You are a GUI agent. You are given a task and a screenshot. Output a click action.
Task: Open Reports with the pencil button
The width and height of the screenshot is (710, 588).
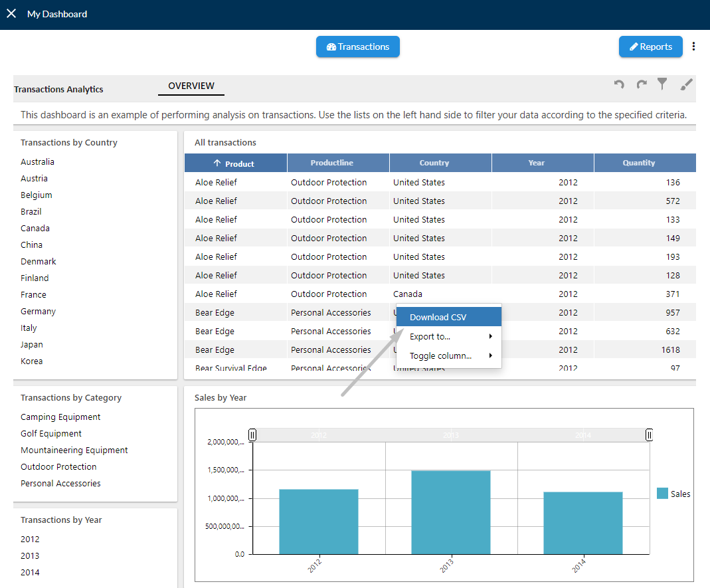coord(651,47)
